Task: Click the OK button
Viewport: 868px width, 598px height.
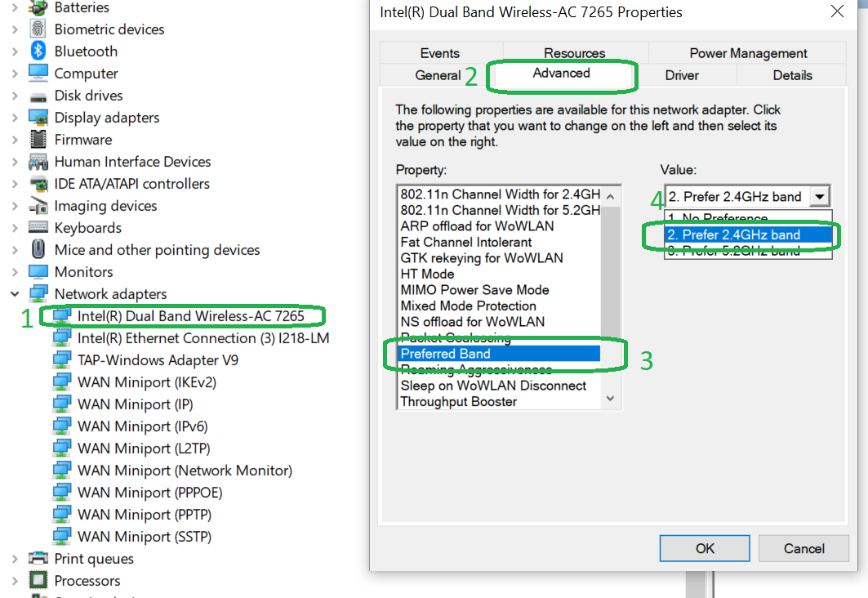Action: click(705, 548)
